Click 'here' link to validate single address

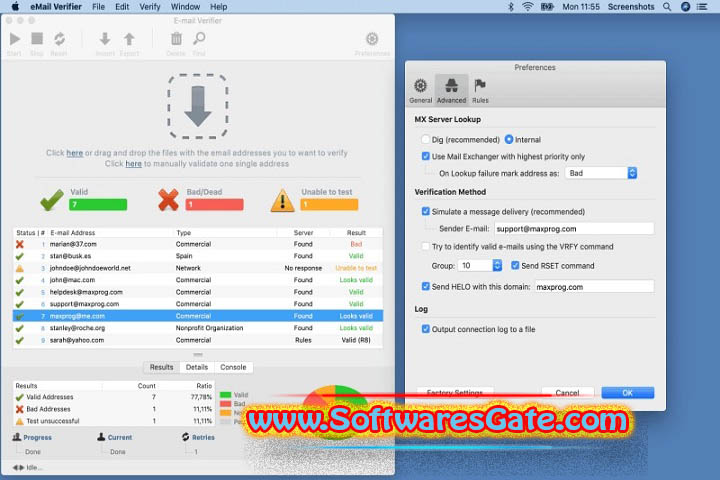134,164
